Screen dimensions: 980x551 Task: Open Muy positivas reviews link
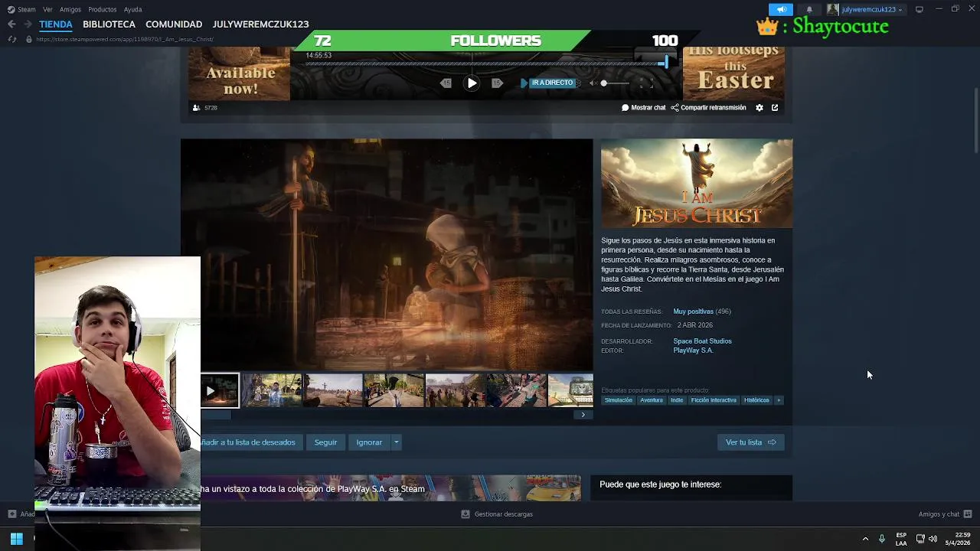693,311
